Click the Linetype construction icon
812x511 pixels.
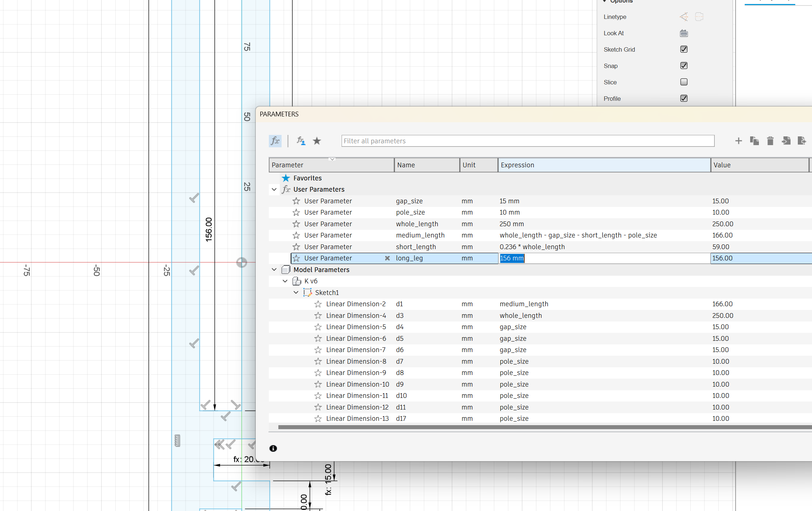coord(684,17)
